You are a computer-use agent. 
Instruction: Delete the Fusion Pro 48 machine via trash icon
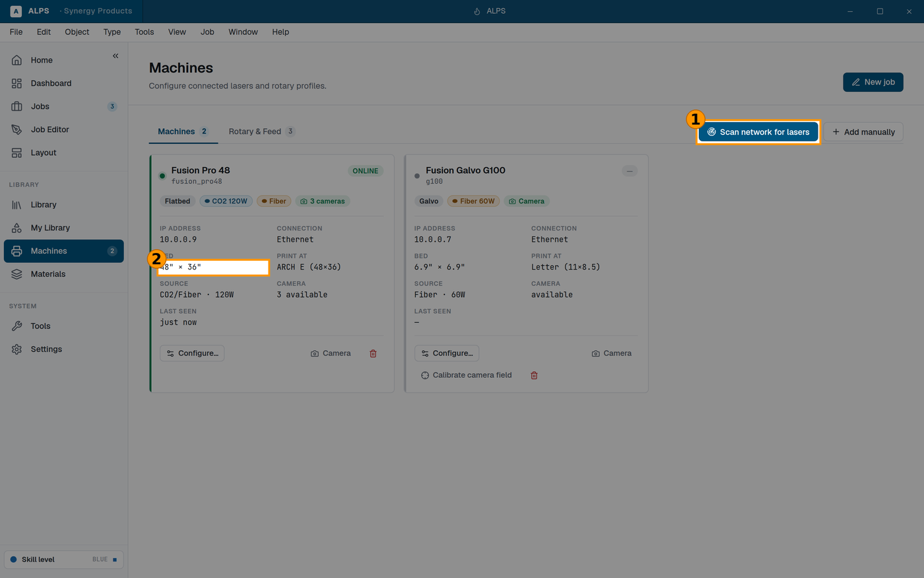(373, 353)
